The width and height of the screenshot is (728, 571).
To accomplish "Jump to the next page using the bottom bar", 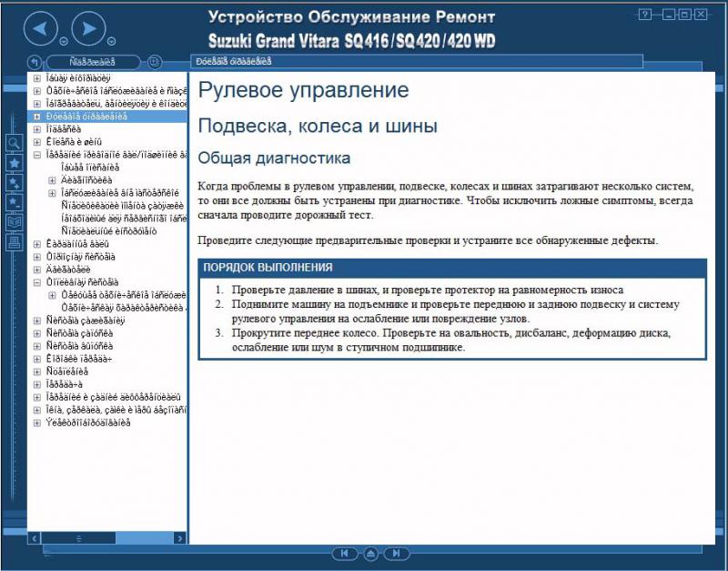I will pyautogui.click(x=397, y=554).
